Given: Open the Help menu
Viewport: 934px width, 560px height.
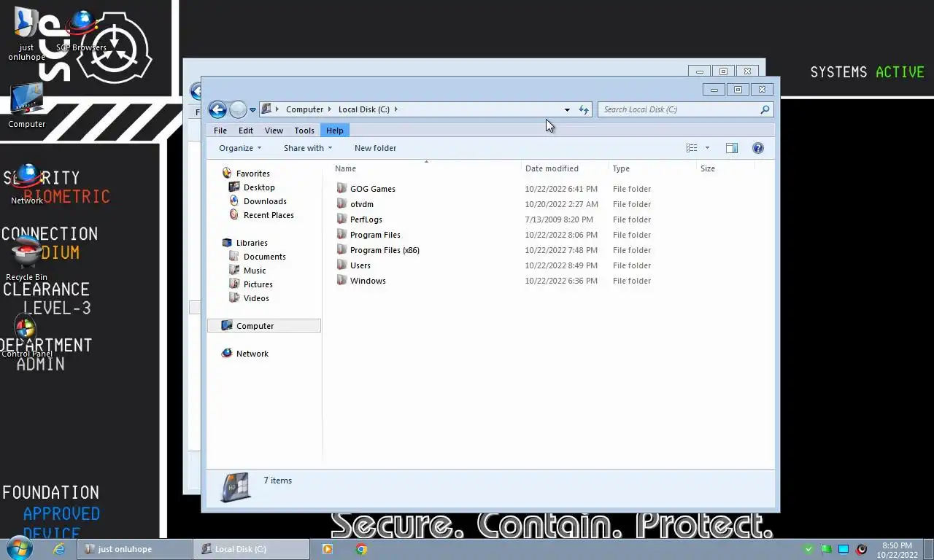Looking at the screenshot, I should click(x=335, y=131).
